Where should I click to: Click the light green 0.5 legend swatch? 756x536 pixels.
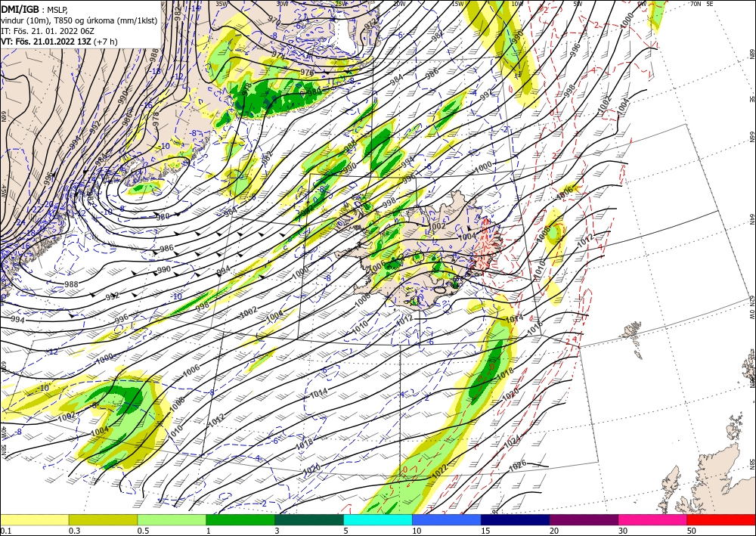172,519
